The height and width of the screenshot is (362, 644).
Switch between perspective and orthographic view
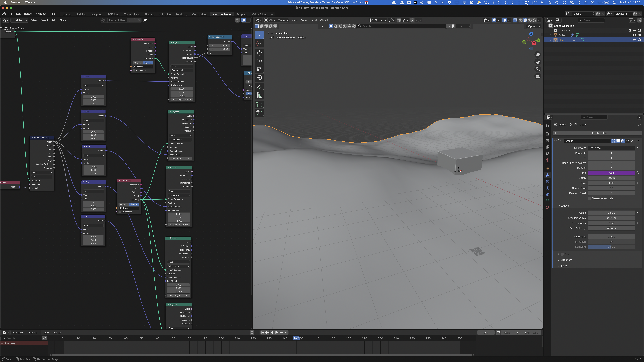[538, 76]
